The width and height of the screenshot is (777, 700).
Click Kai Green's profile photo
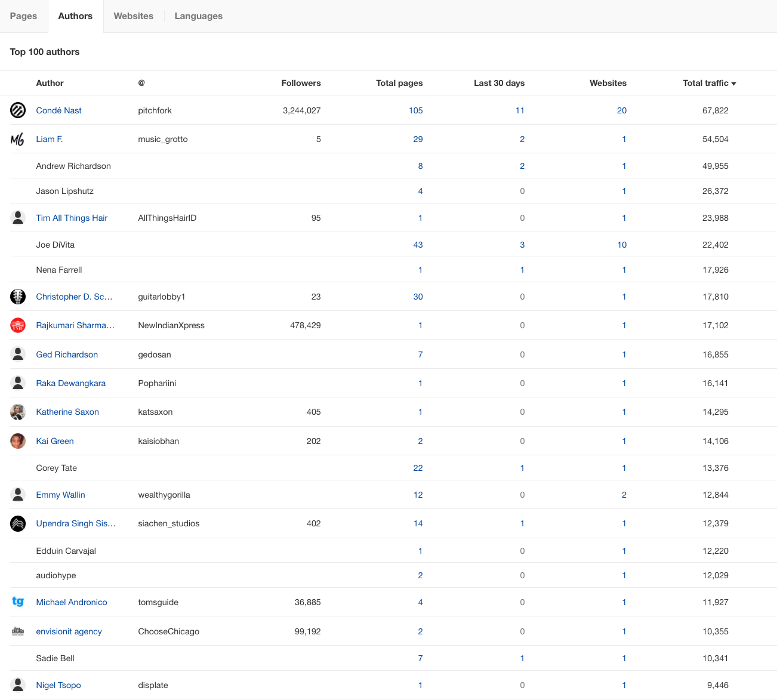pyautogui.click(x=18, y=440)
